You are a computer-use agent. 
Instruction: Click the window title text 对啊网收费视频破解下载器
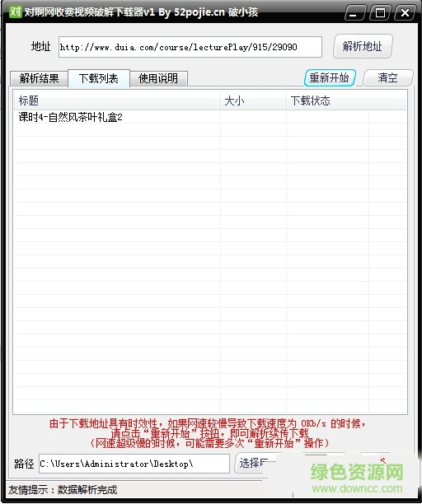pos(83,12)
